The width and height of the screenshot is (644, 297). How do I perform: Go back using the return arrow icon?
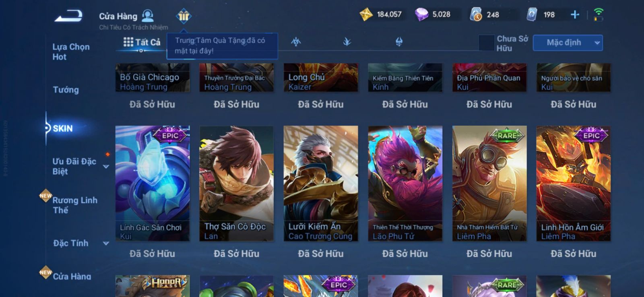pos(69,16)
